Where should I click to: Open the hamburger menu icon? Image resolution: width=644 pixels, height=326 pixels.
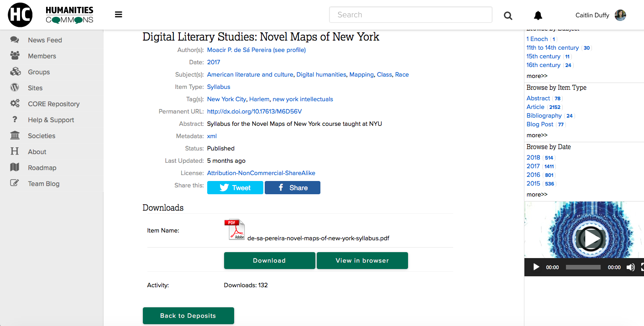(x=119, y=15)
